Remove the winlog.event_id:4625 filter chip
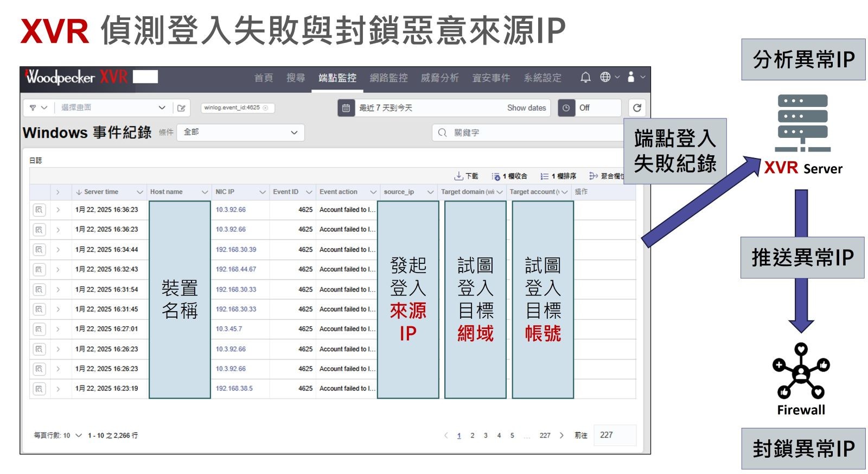Image resolution: width=868 pixels, height=474 pixels. 265,108
